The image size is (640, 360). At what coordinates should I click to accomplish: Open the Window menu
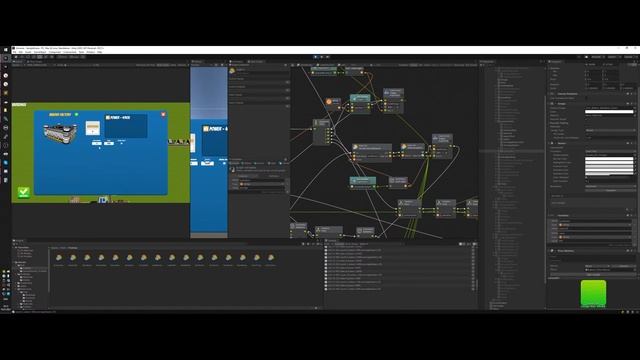91,52
